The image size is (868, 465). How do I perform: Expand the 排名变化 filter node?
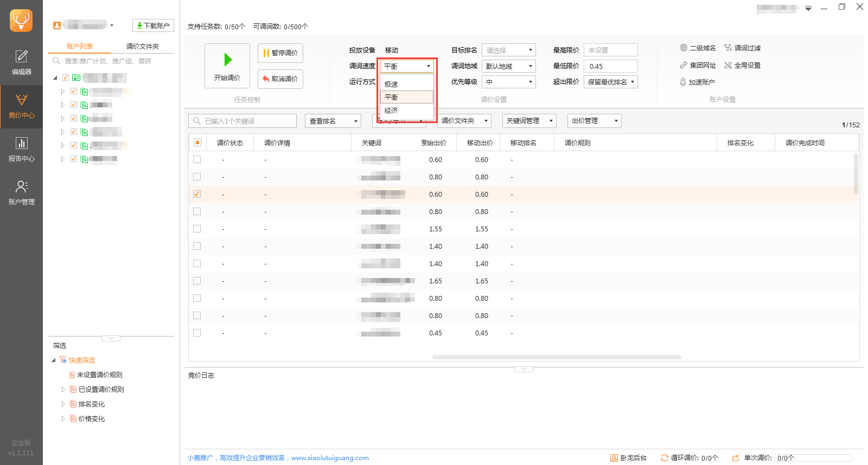(x=63, y=404)
